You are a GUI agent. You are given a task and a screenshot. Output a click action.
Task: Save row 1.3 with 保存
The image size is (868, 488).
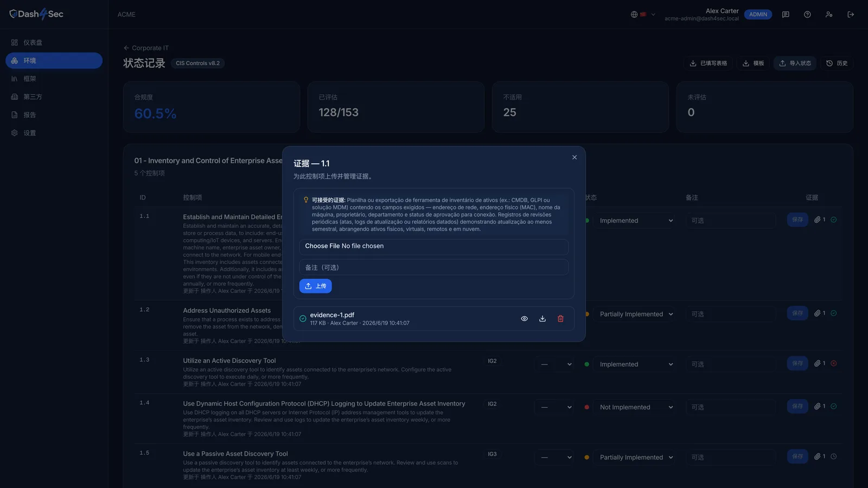[797, 363]
